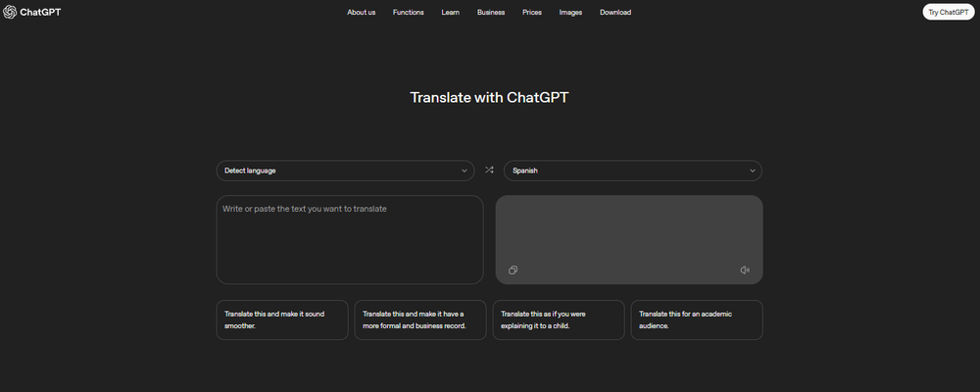Go to the Prices page
The height and width of the screenshot is (392, 980).
click(532, 12)
